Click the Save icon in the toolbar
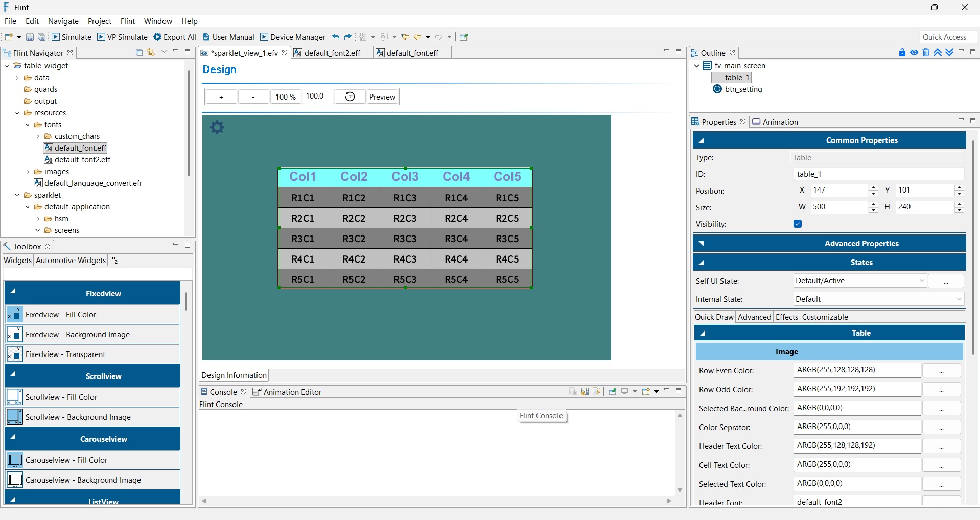The width and height of the screenshot is (980, 520). tap(30, 37)
